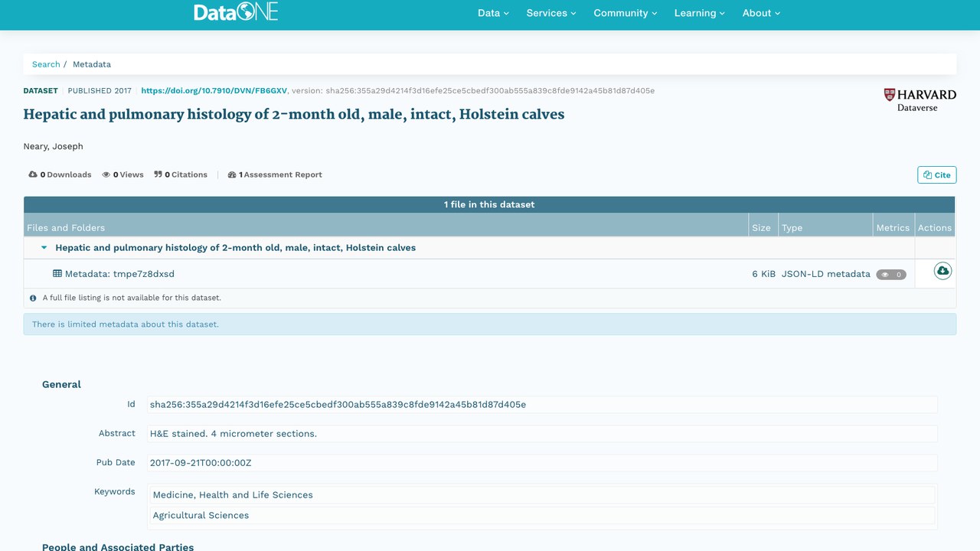This screenshot has width=980, height=551.
Task: Open the Learning dropdown
Action: click(x=700, y=13)
